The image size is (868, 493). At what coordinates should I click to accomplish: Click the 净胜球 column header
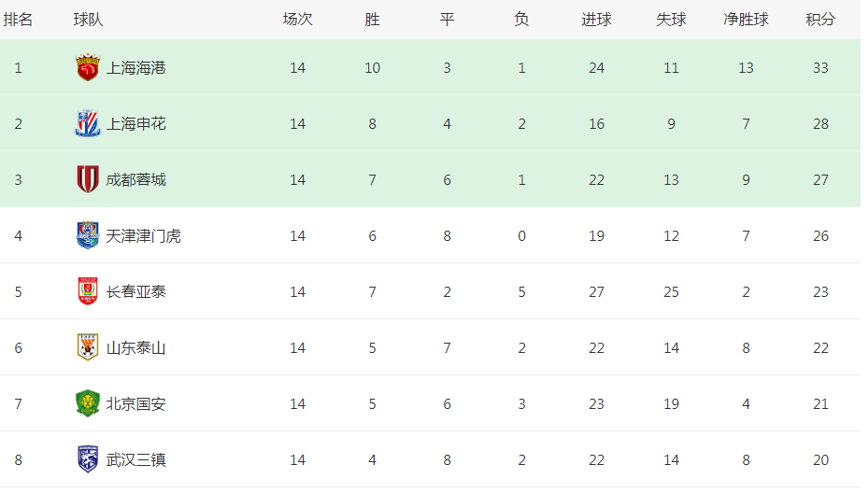point(746,19)
